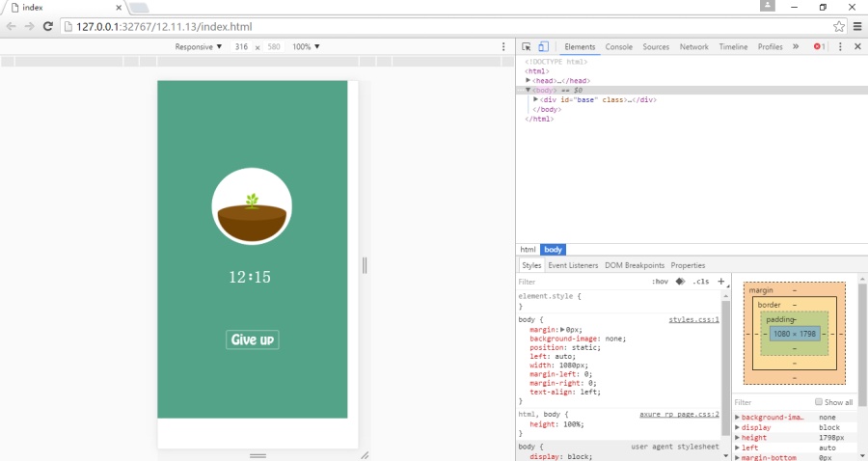Image resolution: width=868 pixels, height=461 pixels.
Task: Select the inspect element tool
Action: click(526, 46)
